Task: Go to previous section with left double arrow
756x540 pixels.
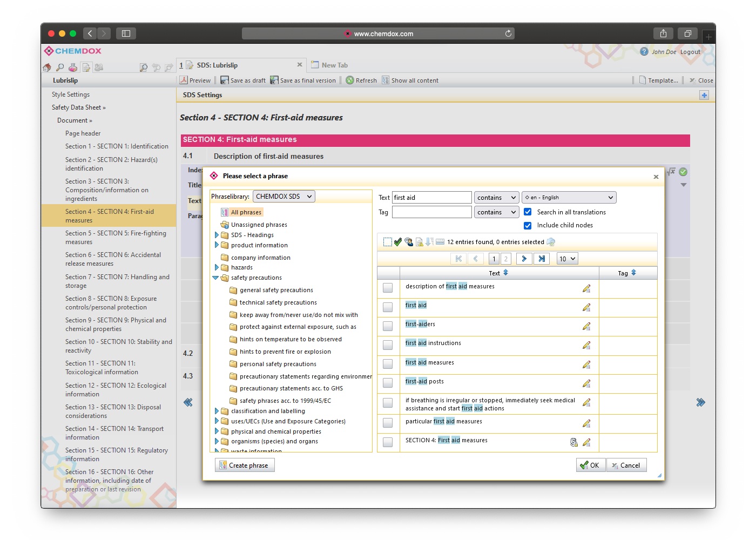Action: [x=188, y=402]
